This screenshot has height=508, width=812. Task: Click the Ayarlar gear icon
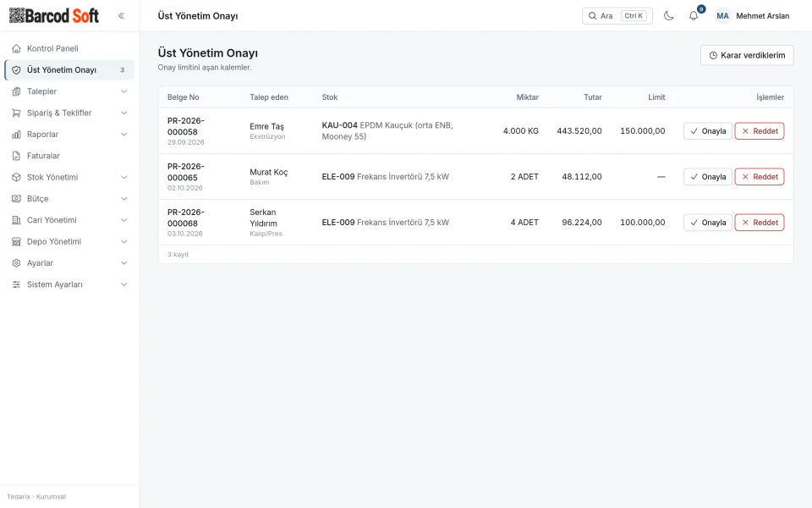coord(17,263)
